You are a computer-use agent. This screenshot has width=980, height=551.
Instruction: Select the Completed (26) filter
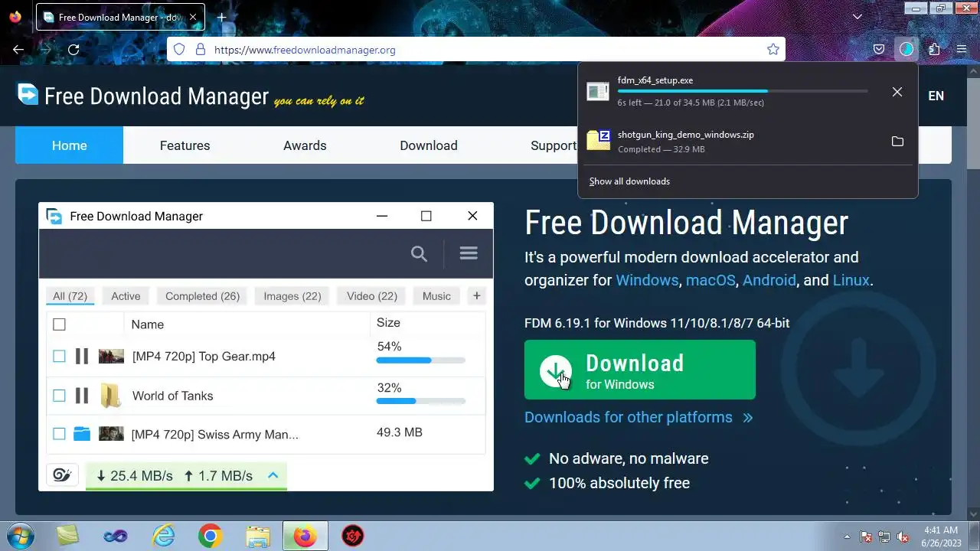tap(202, 296)
